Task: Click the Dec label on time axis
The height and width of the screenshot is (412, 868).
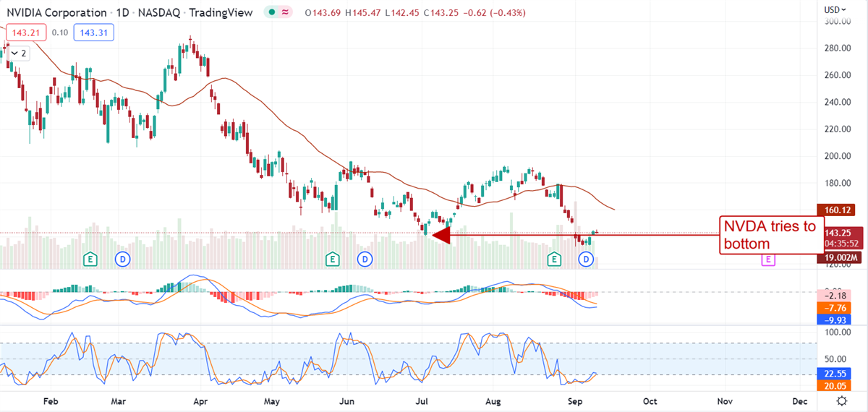Action: 799,400
